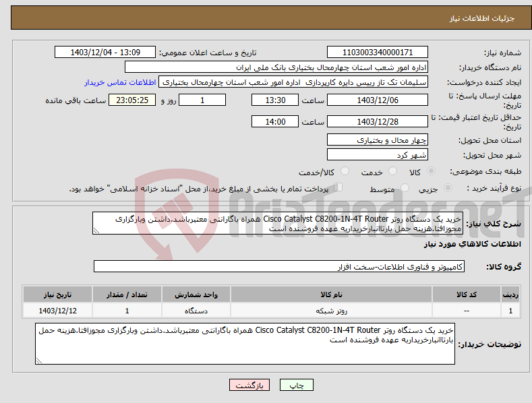Click the deadline time field 13:30
This screenshot has height=403, width=532.
coord(275,100)
